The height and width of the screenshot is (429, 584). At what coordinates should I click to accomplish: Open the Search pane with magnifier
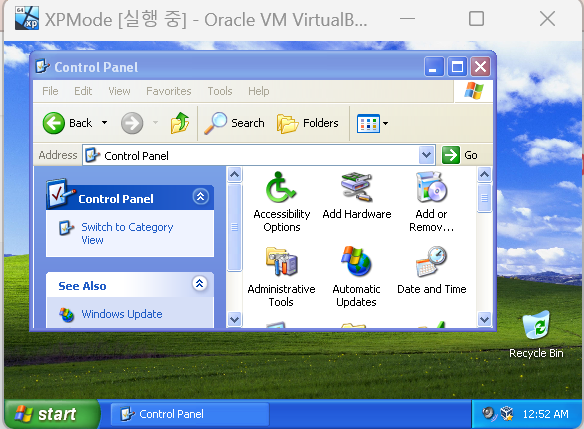234,123
